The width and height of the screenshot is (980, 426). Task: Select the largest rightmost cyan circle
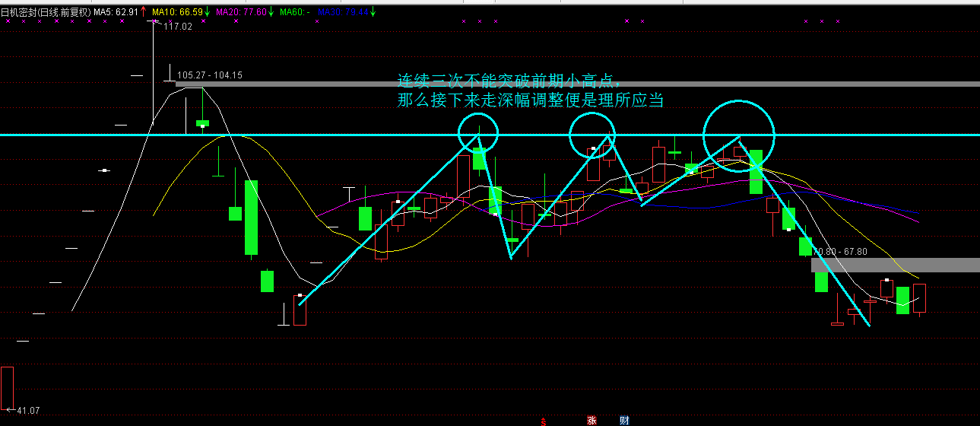tap(738, 136)
